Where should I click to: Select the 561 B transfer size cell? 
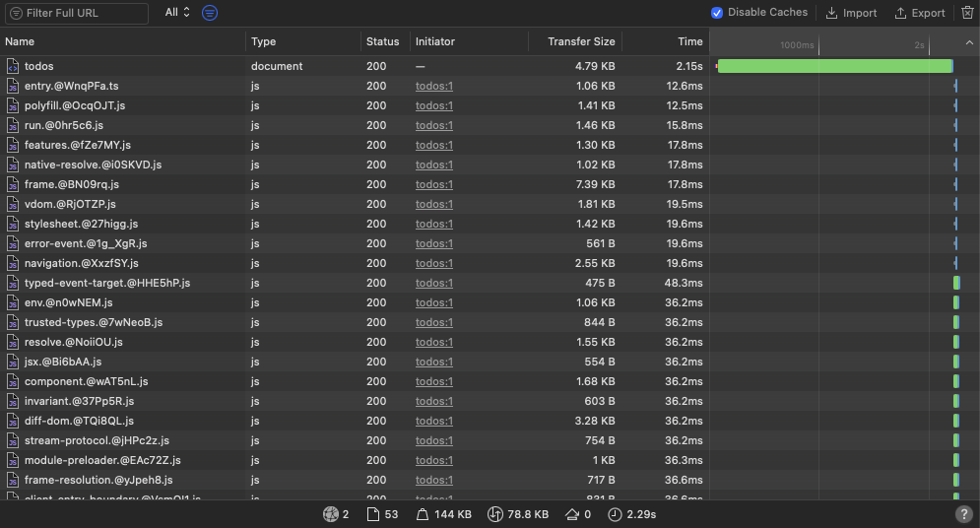(600, 243)
